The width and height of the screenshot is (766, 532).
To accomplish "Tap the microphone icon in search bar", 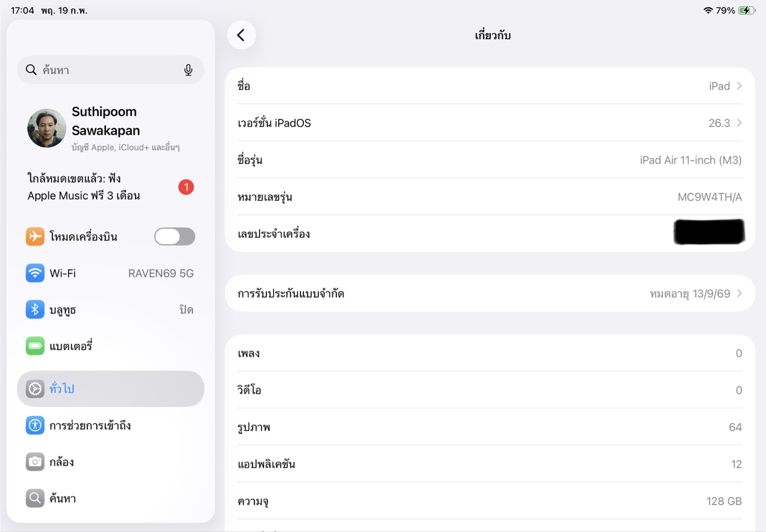I will [x=188, y=70].
